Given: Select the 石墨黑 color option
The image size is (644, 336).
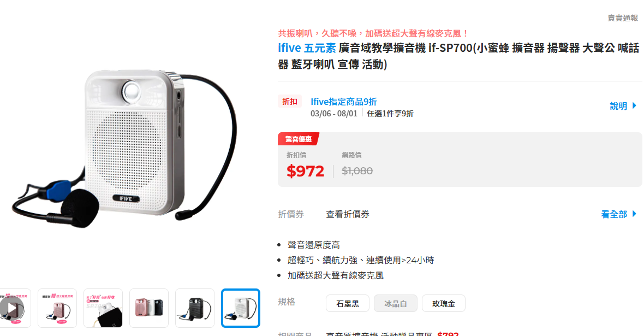Looking at the screenshot, I should (x=348, y=304).
